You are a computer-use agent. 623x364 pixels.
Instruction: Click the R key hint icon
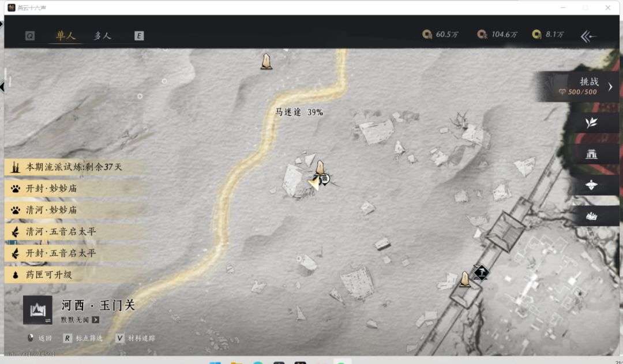pyautogui.click(x=67, y=338)
